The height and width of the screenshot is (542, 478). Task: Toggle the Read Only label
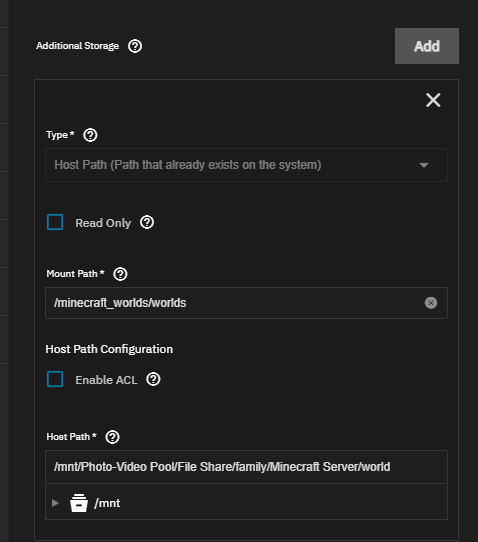click(103, 223)
